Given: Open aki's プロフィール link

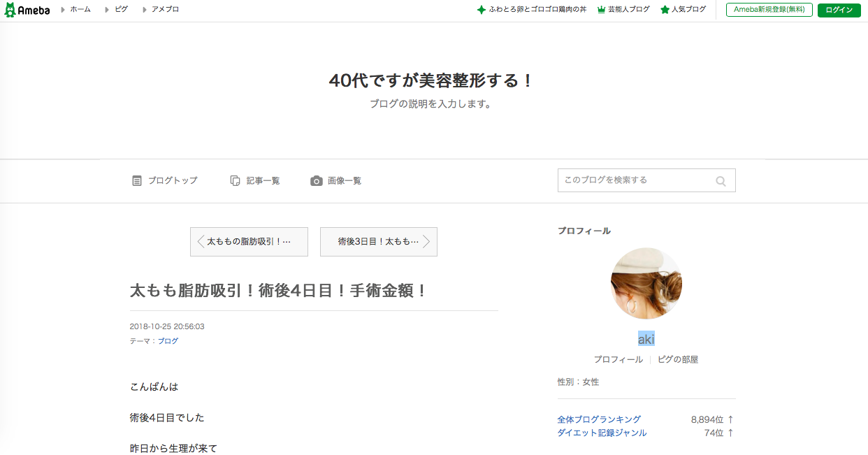Looking at the screenshot, I should point(619,359).
